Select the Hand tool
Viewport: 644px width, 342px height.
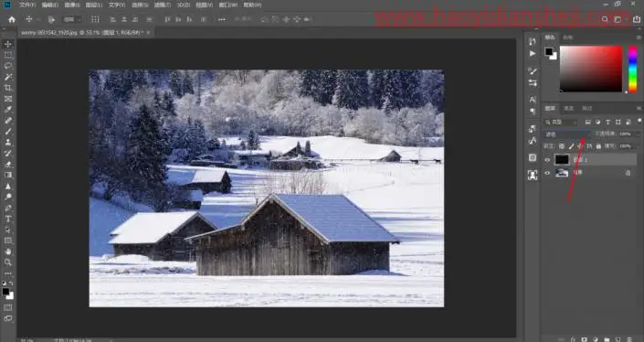click(8, 251)
